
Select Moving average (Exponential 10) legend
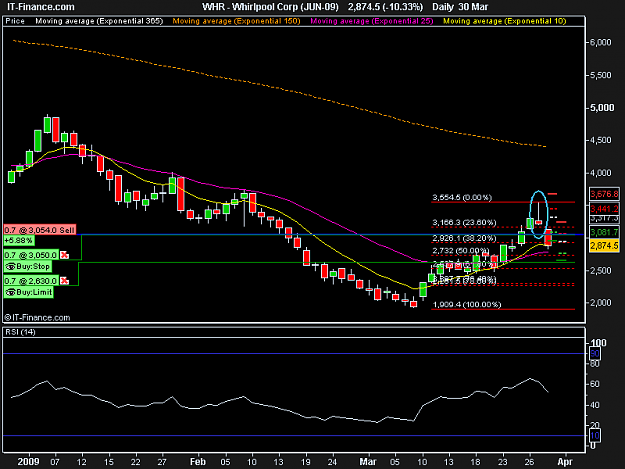(x=505, y=21)
